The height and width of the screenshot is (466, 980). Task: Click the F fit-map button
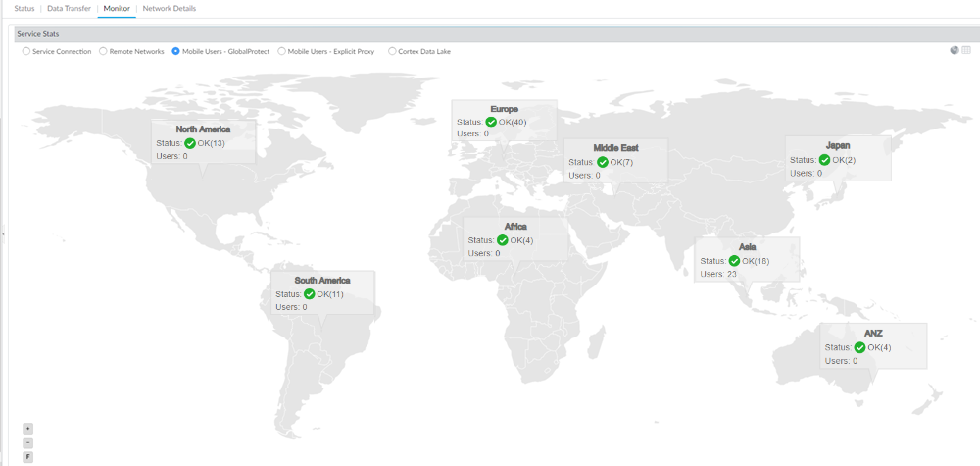(x=28, y=456)
